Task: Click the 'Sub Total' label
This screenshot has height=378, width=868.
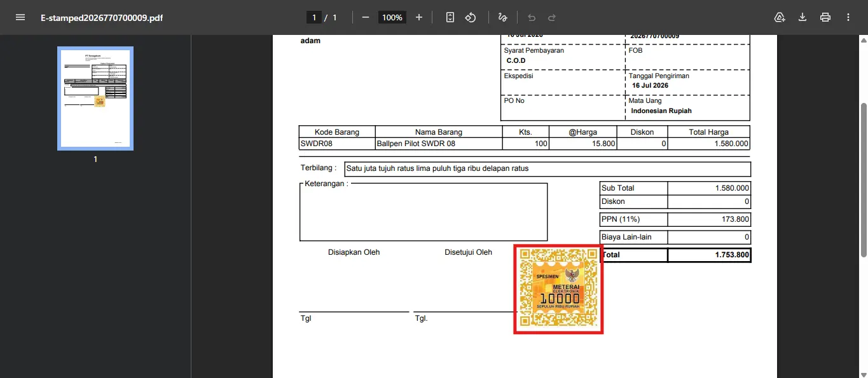Action: pyautogui.click(x=618, y=188)
